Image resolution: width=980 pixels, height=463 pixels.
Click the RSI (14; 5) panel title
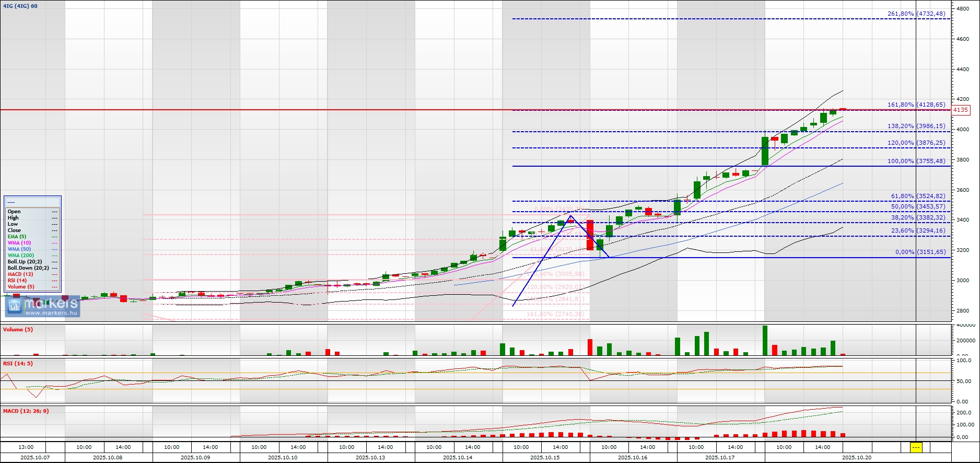[18, 364]
